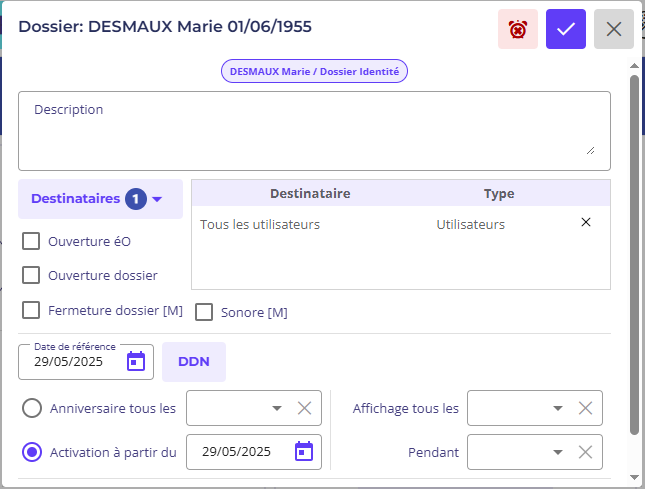Clear the Pendant field
Screen dimensions: 645x489
point(586,452)
